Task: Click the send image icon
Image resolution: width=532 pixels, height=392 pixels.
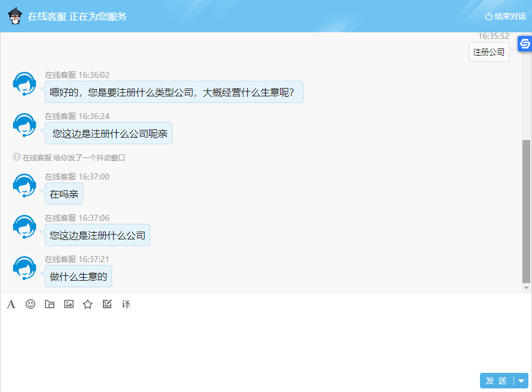Action: [x=69, y=304]
